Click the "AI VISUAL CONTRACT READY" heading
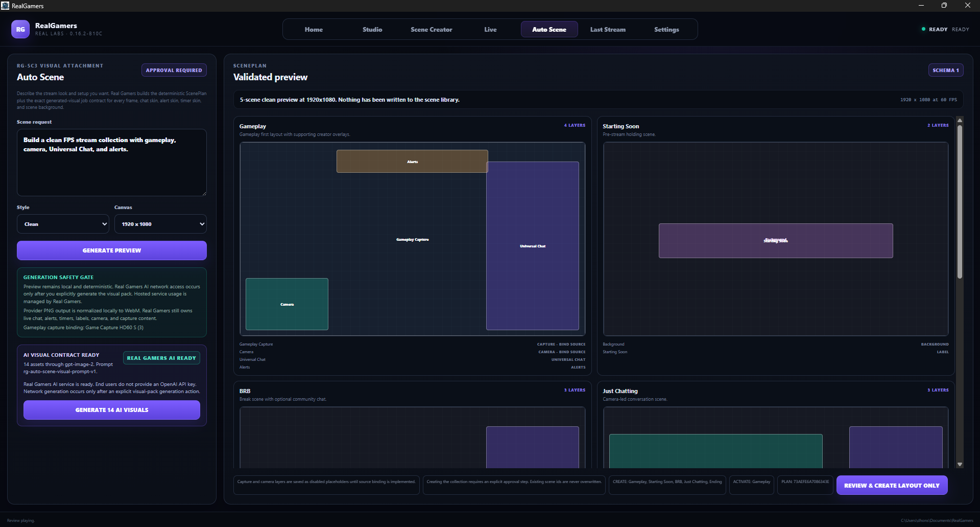Viewport: 980px width, 527px height. coord(61,355)
